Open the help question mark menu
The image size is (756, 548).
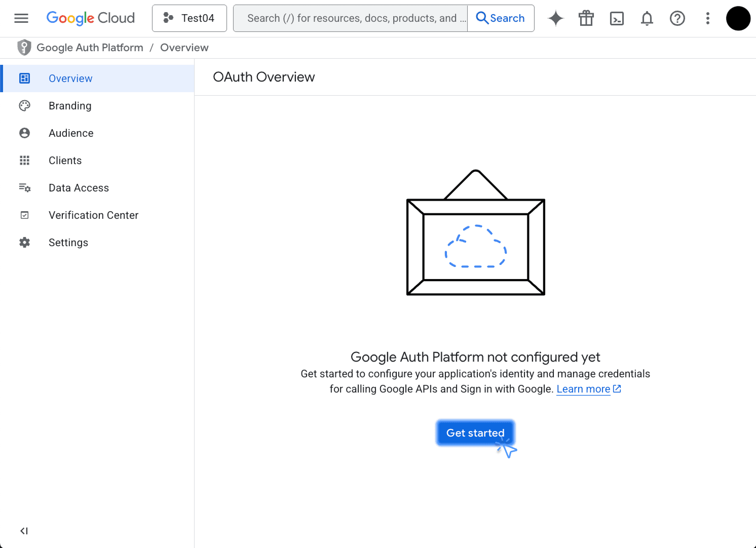(x=677, y=18)
